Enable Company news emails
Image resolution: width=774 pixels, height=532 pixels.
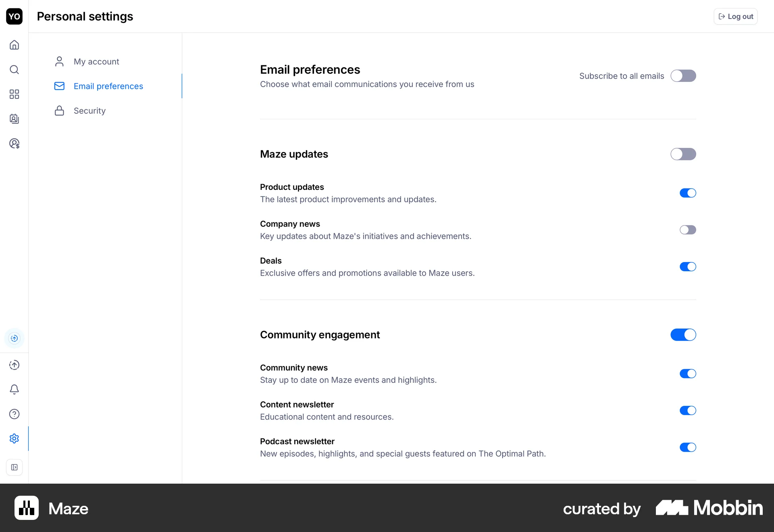(688, 230)
